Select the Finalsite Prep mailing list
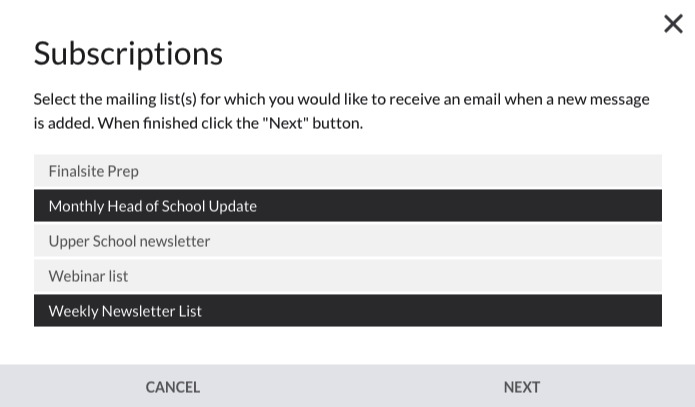 tap(348, 171)
